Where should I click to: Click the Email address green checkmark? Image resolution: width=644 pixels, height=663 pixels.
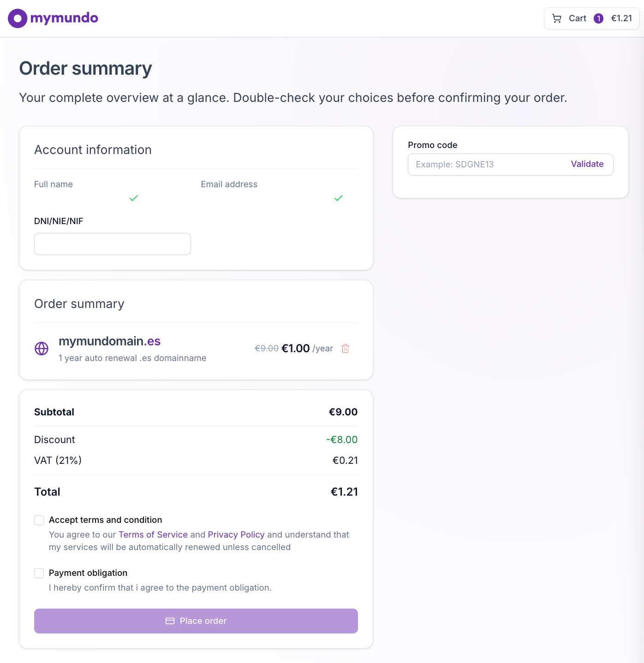339,198
